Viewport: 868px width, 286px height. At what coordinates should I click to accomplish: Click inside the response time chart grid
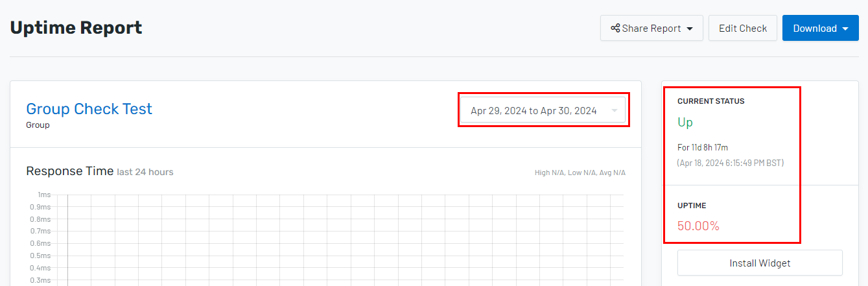(x=346, y=240)
